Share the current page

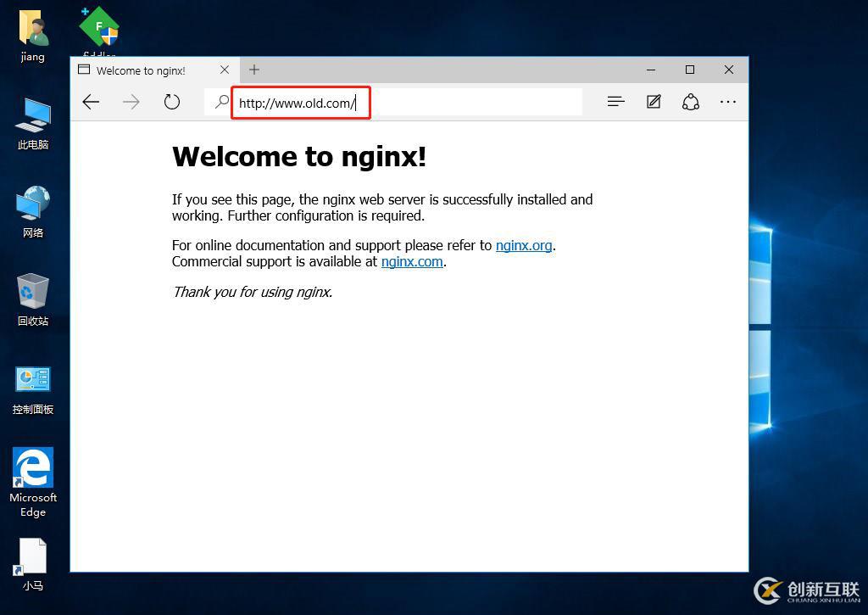click(x=690, y=102)
